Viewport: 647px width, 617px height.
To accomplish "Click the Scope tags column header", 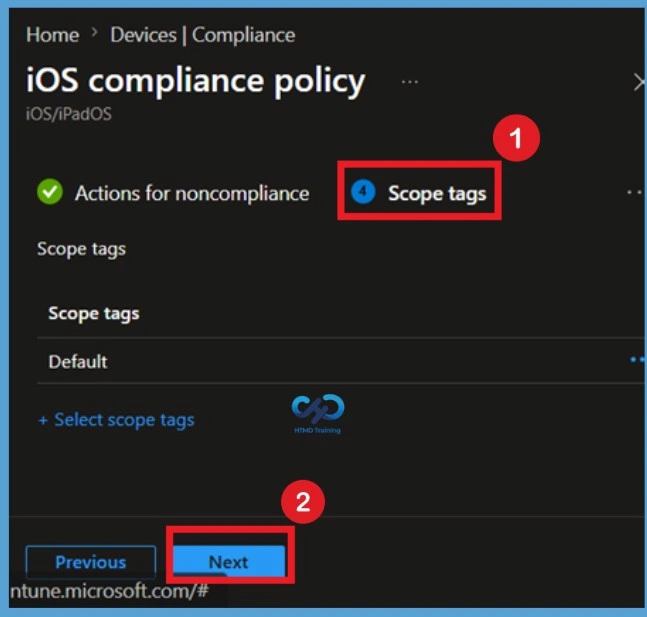I will [x=94, y=314].
